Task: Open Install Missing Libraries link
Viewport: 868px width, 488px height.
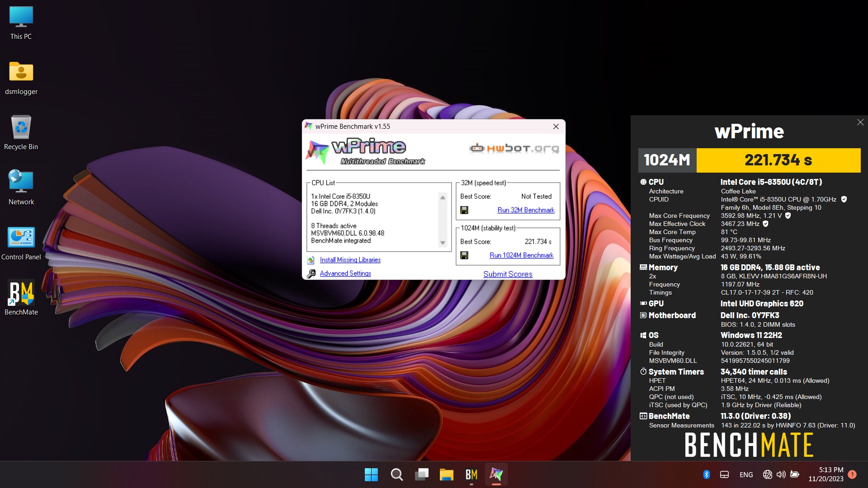Action: [350, 260]
